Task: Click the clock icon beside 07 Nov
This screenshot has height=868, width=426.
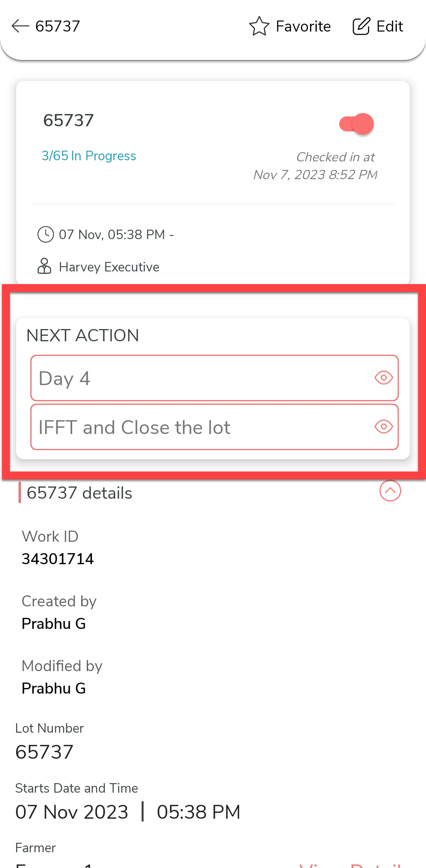Action: pyautogui.click(x=46, y=234)
